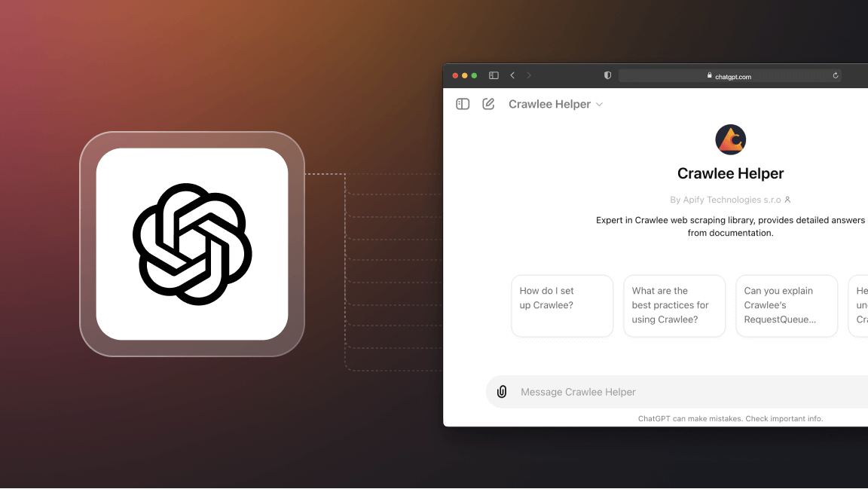Screen dimensions: 868x489
Task: Click the Crawlee Helper orange avatar logo
Action: [730, 139]
